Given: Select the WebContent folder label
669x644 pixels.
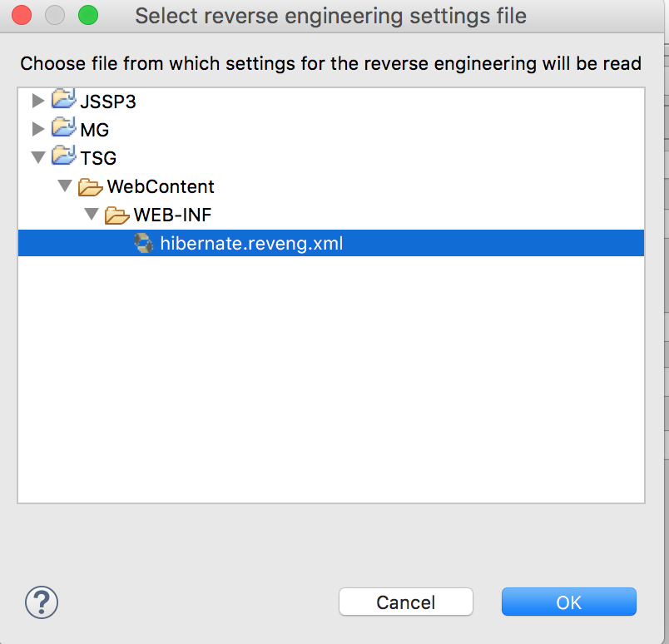Looking at the screenshot, I should click(161, 186).
